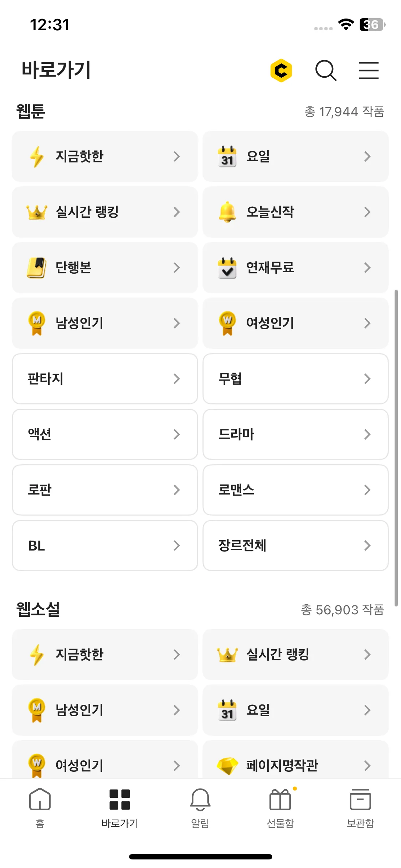Viewport: 401px width, 868px height.
Task: Tap the calendar check icon for 연재무료
Action: click(x=227, y=268)
